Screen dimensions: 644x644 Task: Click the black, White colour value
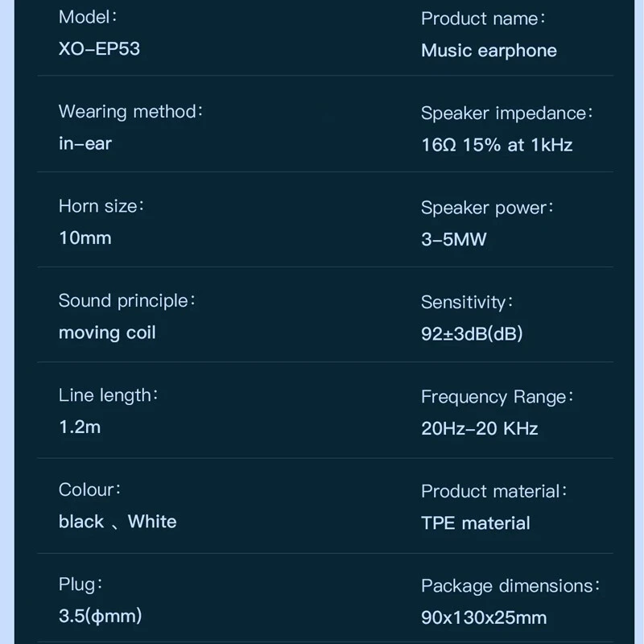(118, 522)
